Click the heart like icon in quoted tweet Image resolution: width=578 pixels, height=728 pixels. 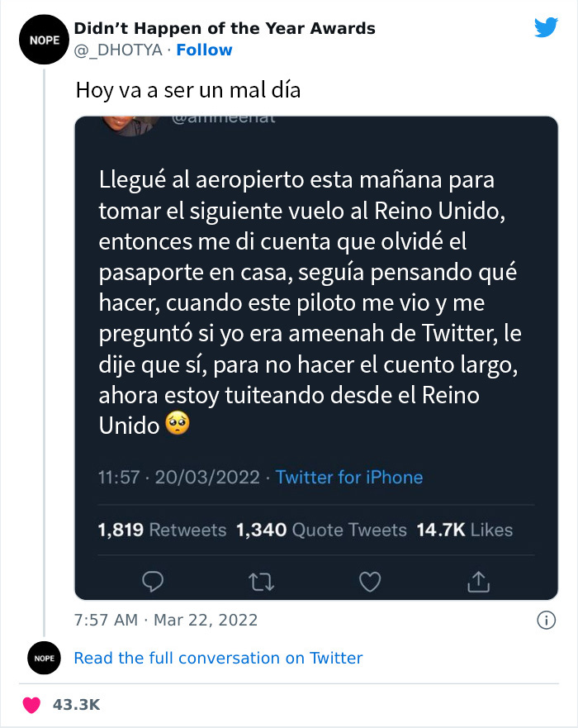pyautogui.click(x=370, y=583)
